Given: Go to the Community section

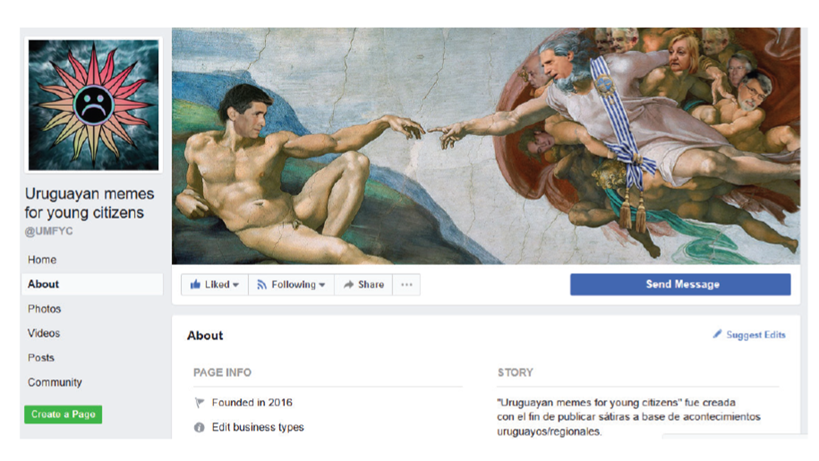Looking at the screenshot, I should [54, 382].
